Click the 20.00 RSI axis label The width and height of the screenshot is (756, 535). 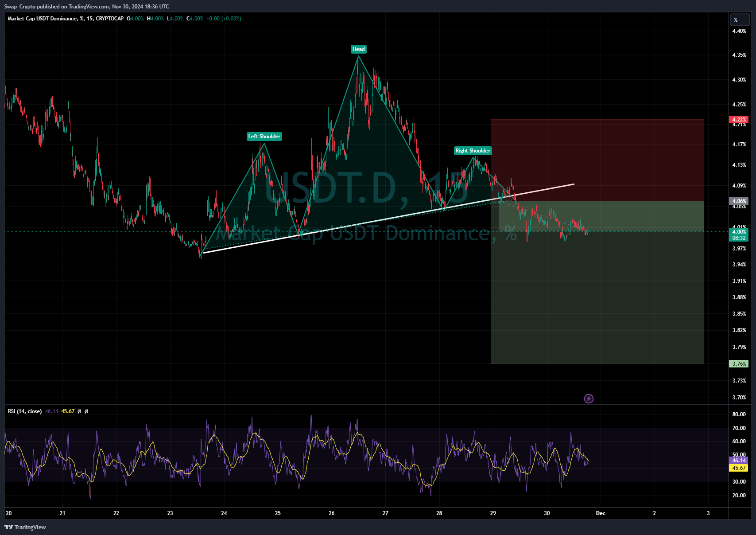click(739, 496)
